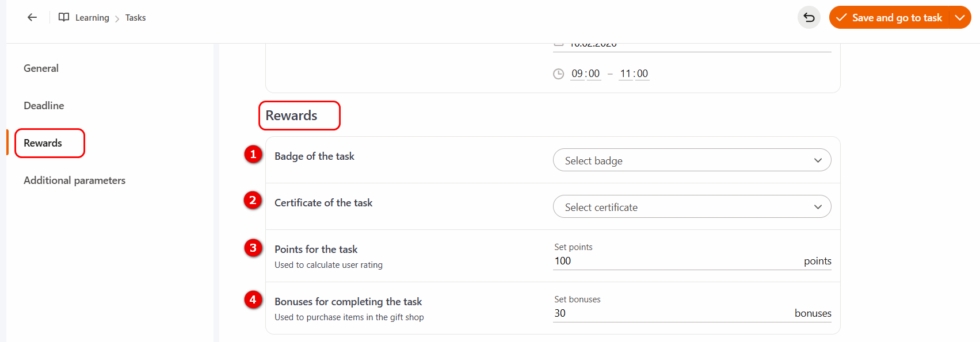The image size is (980, 342).
Task: Click the clock icon beside time range
Action: [x=558, y=74]
